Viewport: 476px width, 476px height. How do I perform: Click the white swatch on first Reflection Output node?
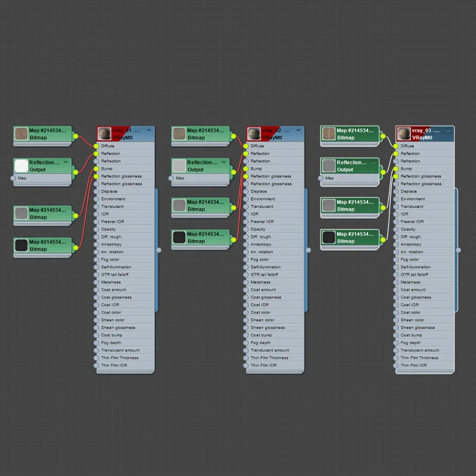pyautogui.click(x=21, y=166)
